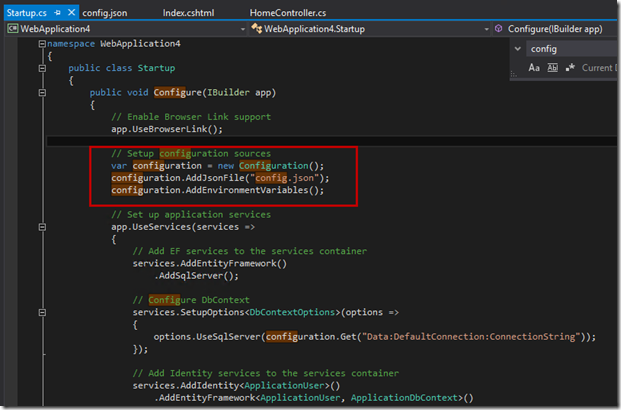Screen dimensions: 621x410
Task: Switch to the Startup.cs tab
Action: click(x=27, y=13)
